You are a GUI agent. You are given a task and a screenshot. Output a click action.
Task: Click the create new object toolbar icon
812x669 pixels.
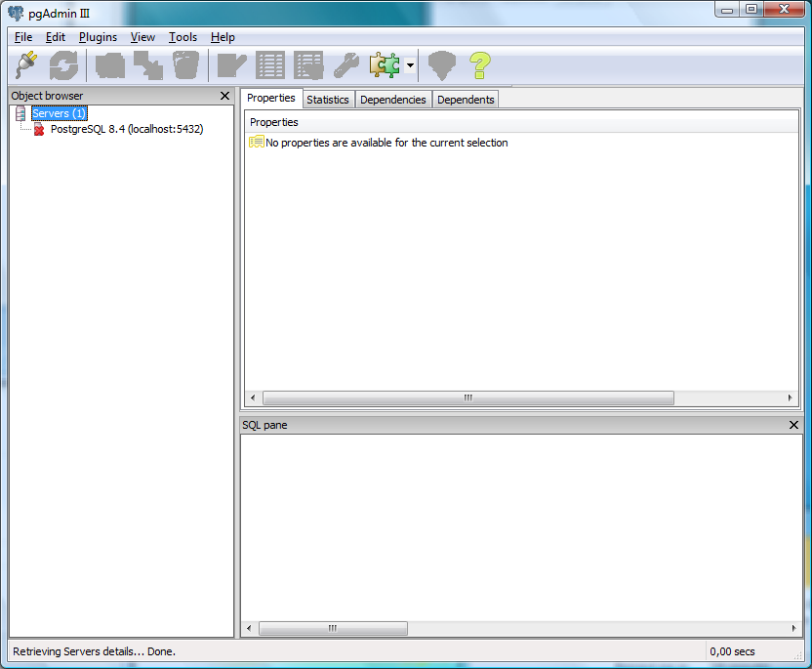148,65
